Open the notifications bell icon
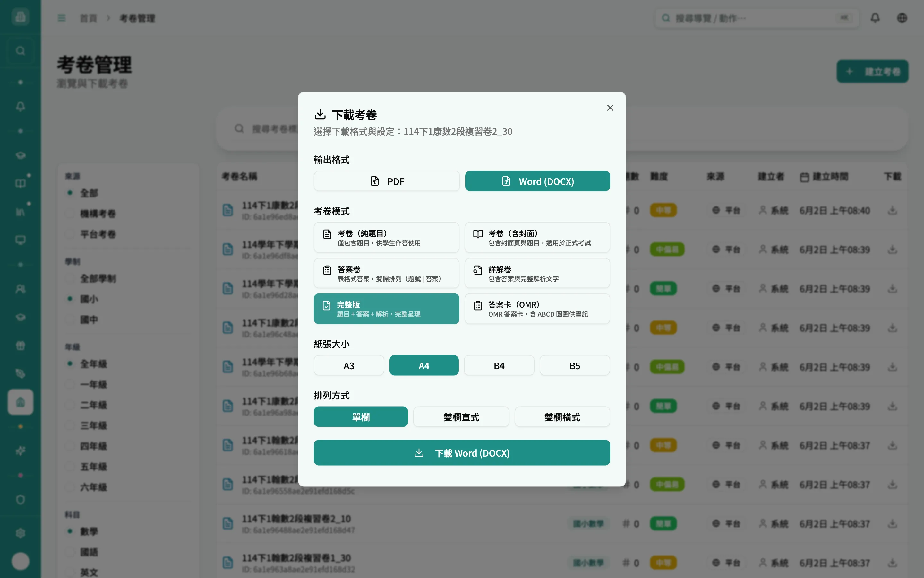The width and height of the screenshot is (924, 578). click(x=875, y=18)
